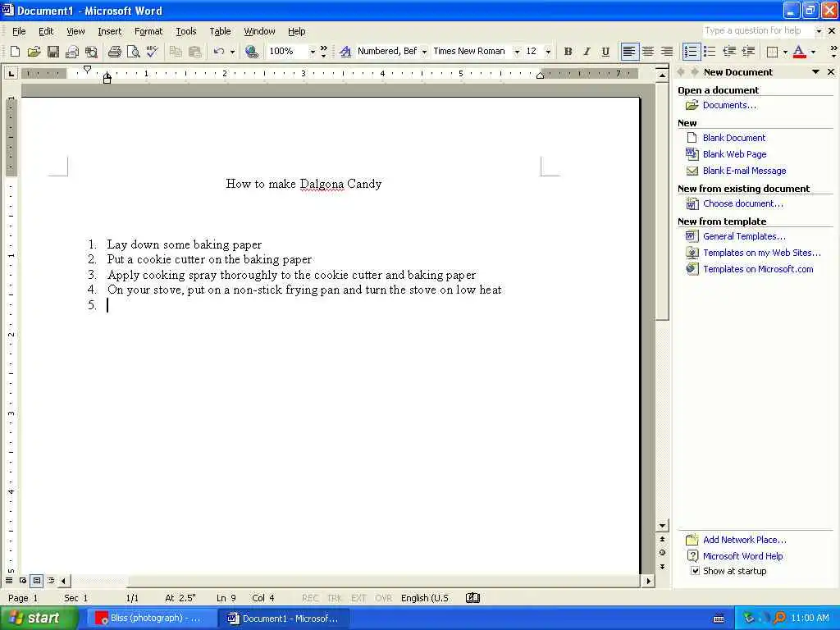Decrease indent from toolbar
Image resolution: width=840 pixels, height=630 pixels.
tap(729, 52)
